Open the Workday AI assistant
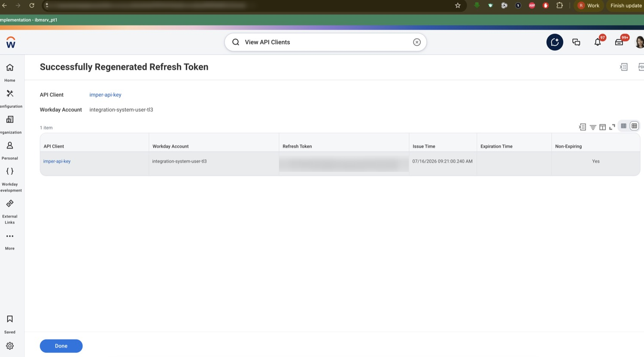 click(555, 42)
